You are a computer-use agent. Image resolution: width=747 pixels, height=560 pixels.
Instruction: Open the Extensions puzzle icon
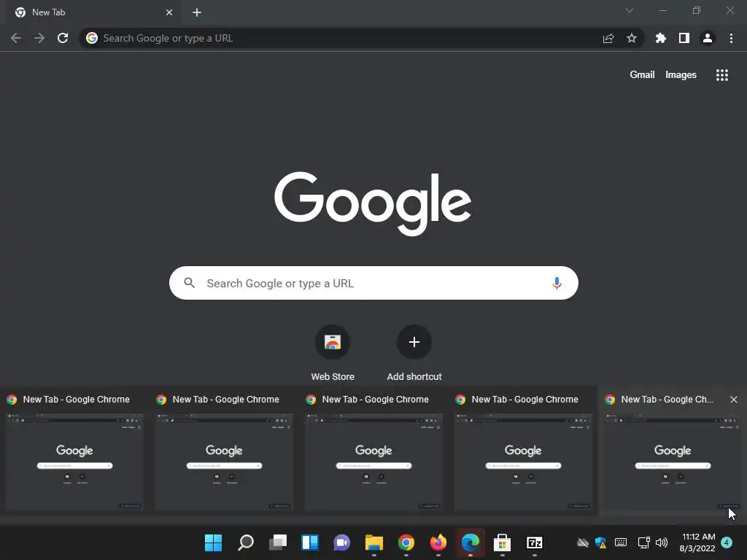pos(661,38)
